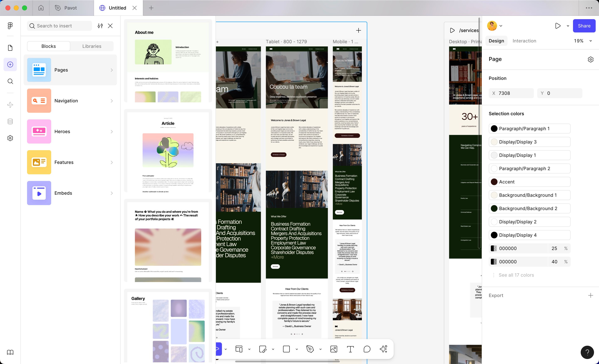The image size is (599, 364).
Task: Open preview options dropdown arrow
Action: click(x=568, y=26)
